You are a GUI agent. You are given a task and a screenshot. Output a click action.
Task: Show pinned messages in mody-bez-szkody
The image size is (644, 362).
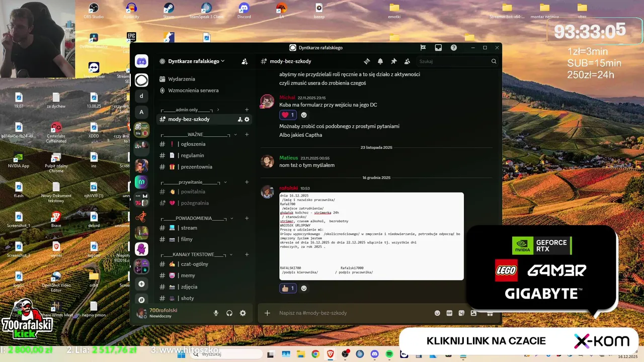click(394, 61)
